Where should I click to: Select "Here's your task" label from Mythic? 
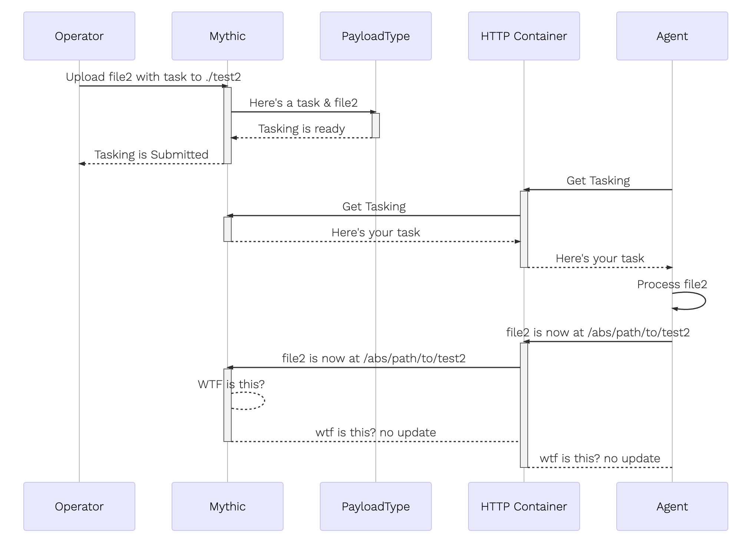376,233
